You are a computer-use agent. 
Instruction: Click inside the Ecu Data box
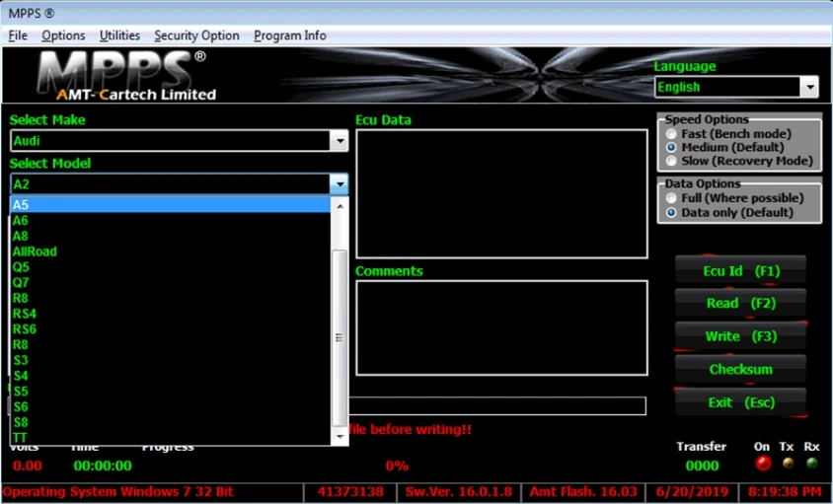501,194
